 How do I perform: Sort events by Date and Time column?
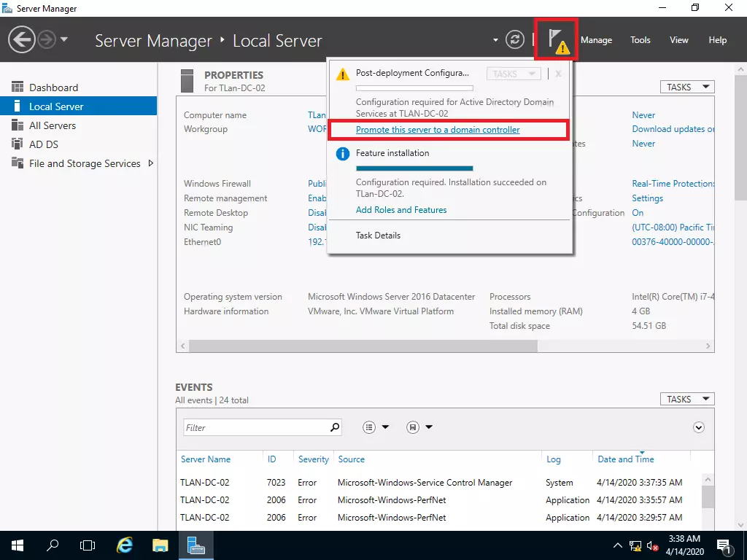pos(625,459)
